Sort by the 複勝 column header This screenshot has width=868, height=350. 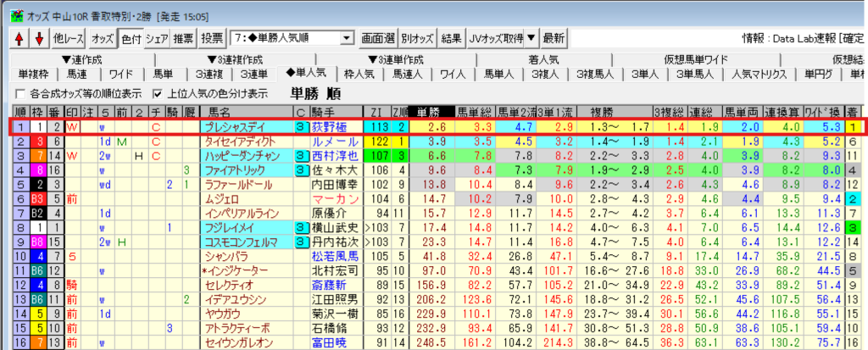coord(601,112)
